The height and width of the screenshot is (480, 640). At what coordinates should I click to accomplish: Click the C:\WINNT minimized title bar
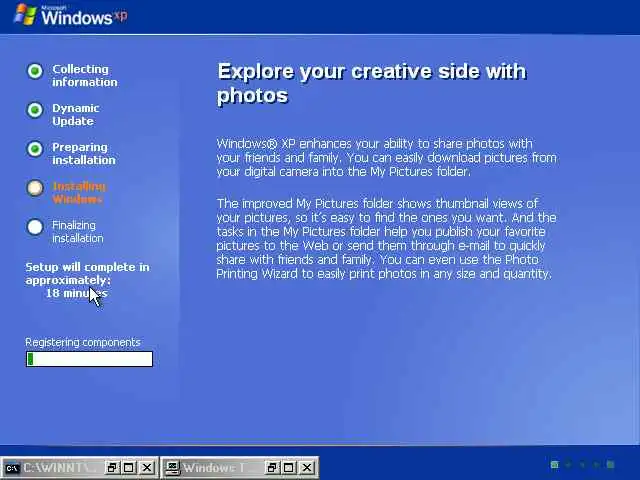[x=80, y=467]
